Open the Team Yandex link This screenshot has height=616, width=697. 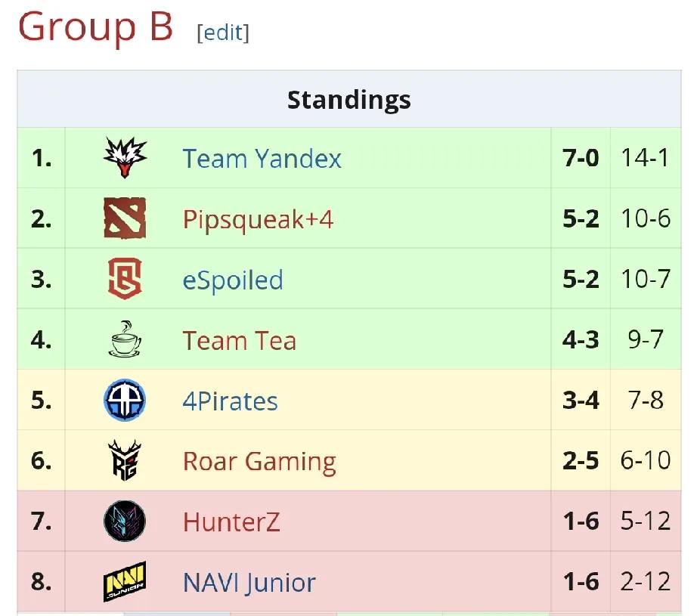click(262, 159)
